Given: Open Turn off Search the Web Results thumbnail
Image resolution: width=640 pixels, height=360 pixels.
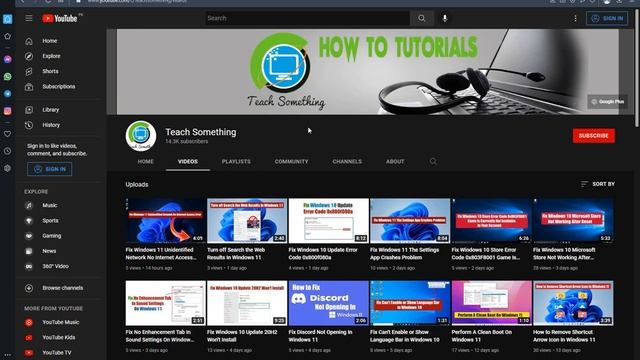Looking at the screenshot, I should (x=247, y=221).
